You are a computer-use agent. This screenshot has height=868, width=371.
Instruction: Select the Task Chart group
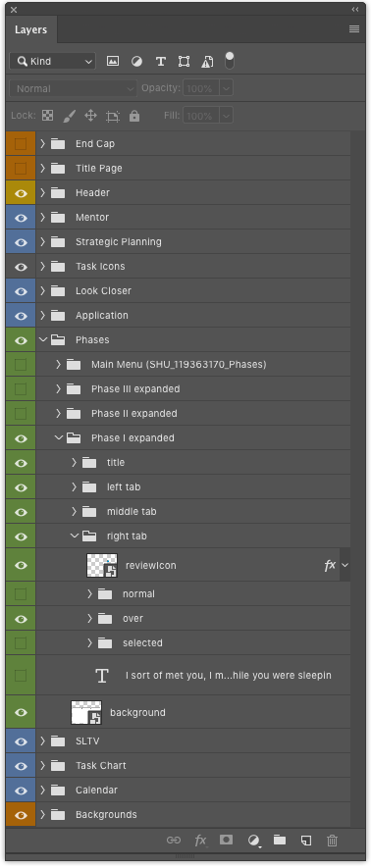[x=192, y=766]
